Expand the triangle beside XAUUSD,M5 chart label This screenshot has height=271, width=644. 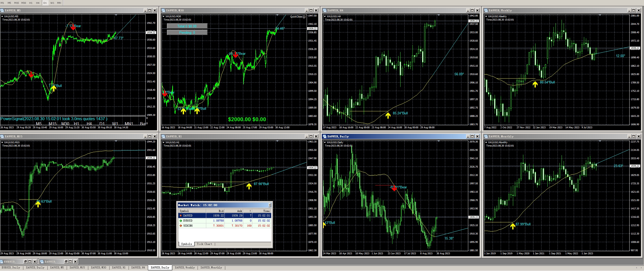click(3, 16)
